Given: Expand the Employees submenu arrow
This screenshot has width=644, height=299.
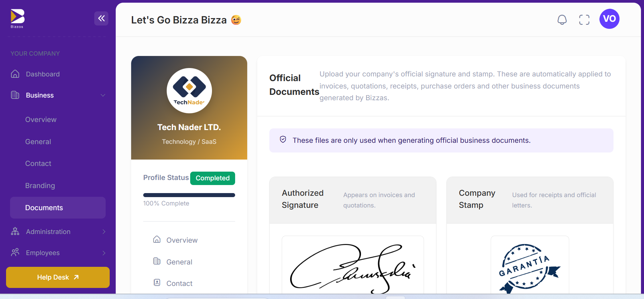Looking at the screenshot, I should (x=104, y=253).
